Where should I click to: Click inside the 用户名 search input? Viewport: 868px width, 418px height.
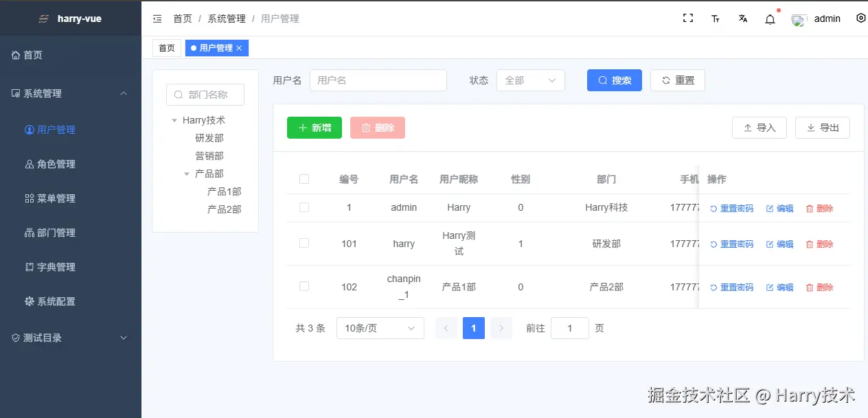(378, 80)
